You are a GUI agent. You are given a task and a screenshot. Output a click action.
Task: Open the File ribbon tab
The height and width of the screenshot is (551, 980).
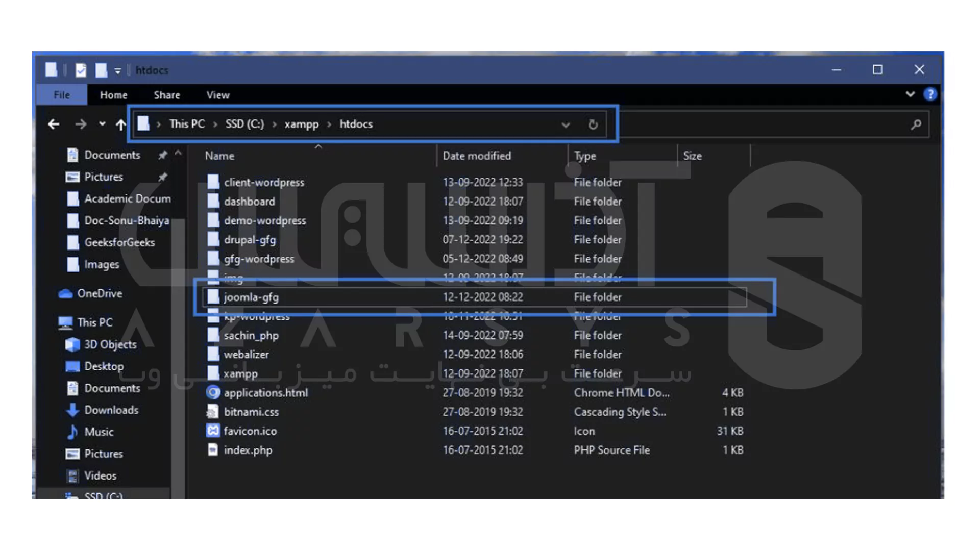pos(62,95)
